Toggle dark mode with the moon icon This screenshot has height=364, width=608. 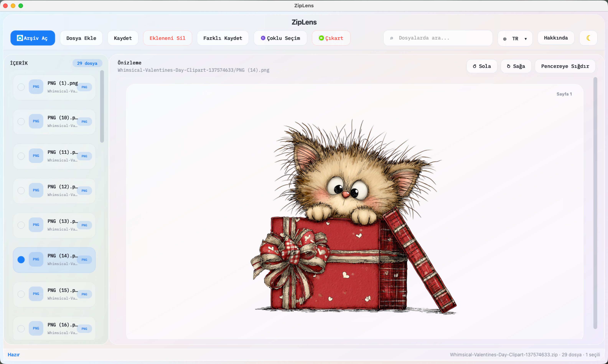(x=588, y=38)
